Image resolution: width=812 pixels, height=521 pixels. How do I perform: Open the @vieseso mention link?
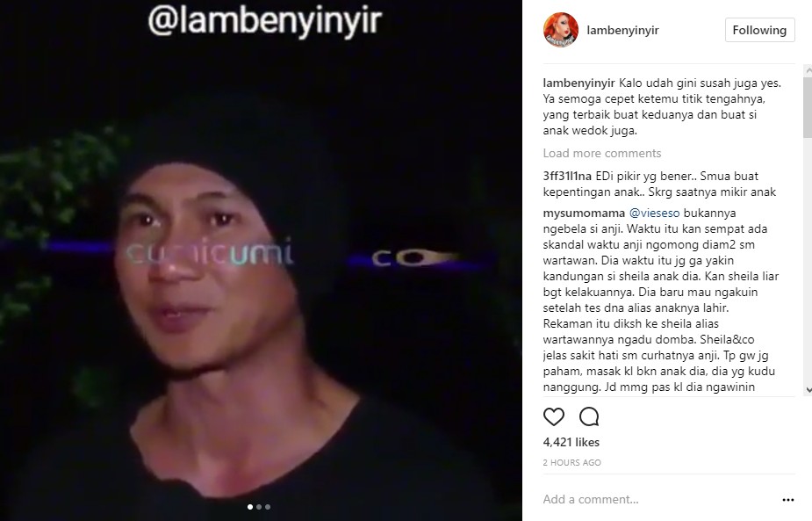(x=654, y=213)
